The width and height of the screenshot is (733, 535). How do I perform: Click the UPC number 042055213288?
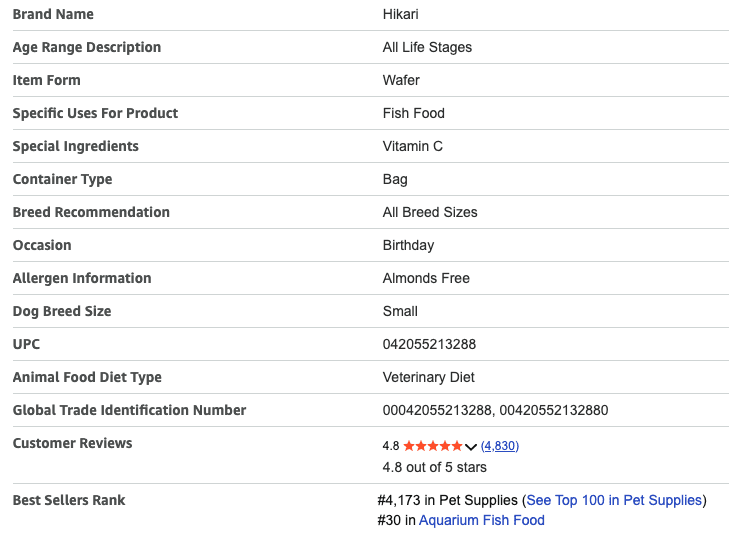point(429,344)
